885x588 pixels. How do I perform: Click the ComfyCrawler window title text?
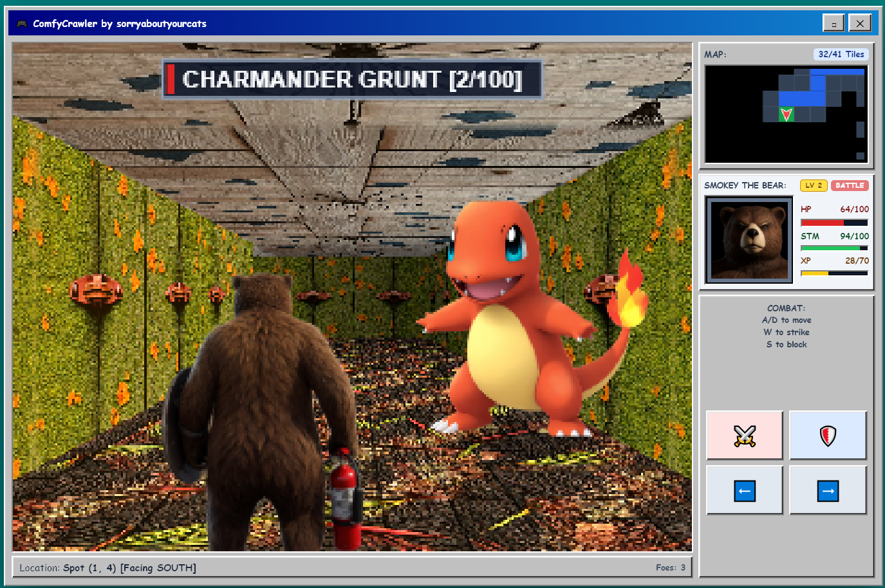tap(120, 24)
